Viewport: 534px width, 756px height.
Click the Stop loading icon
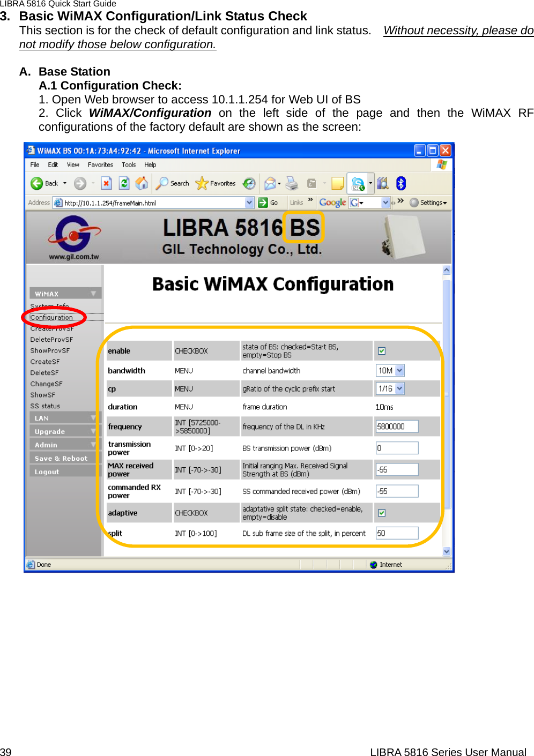pyautogui.click(x=106, y=183)
